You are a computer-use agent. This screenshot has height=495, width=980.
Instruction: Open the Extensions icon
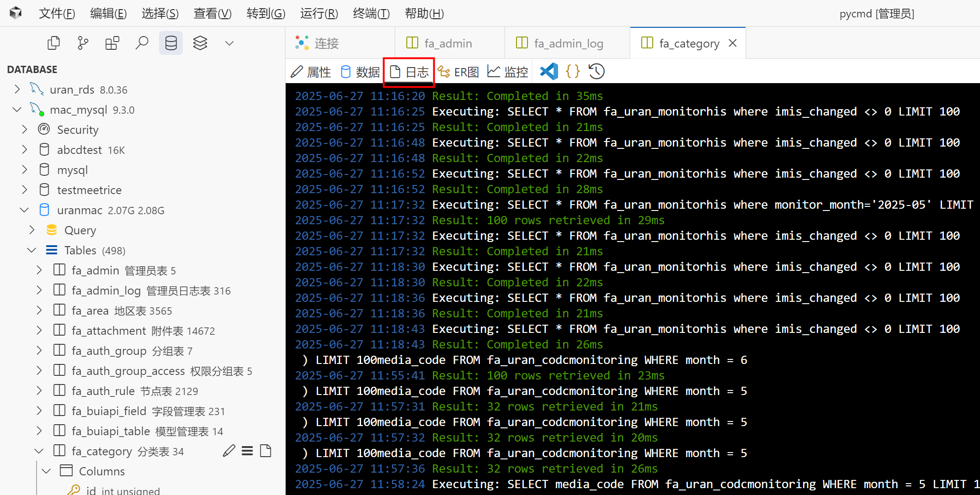[112, 43]
